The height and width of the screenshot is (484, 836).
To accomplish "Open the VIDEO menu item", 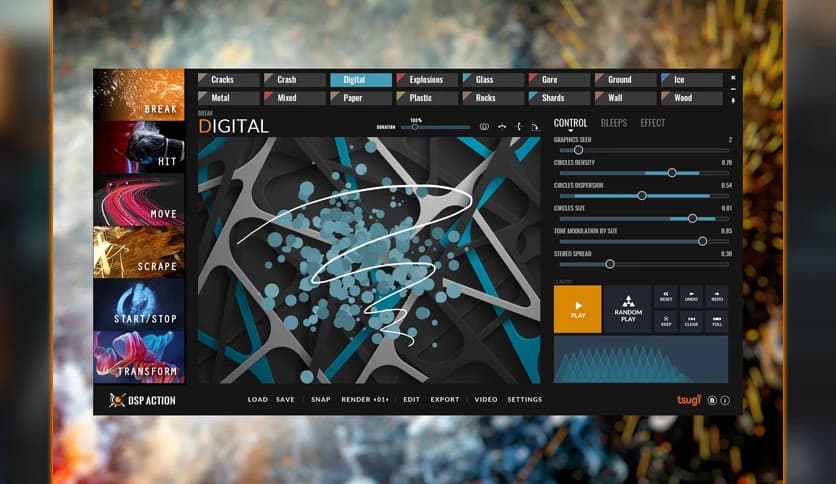I will click(486, 399).
